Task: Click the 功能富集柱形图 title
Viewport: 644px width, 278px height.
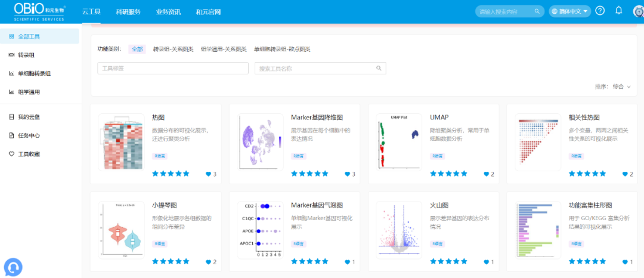Action: click(x=590, y=205)
